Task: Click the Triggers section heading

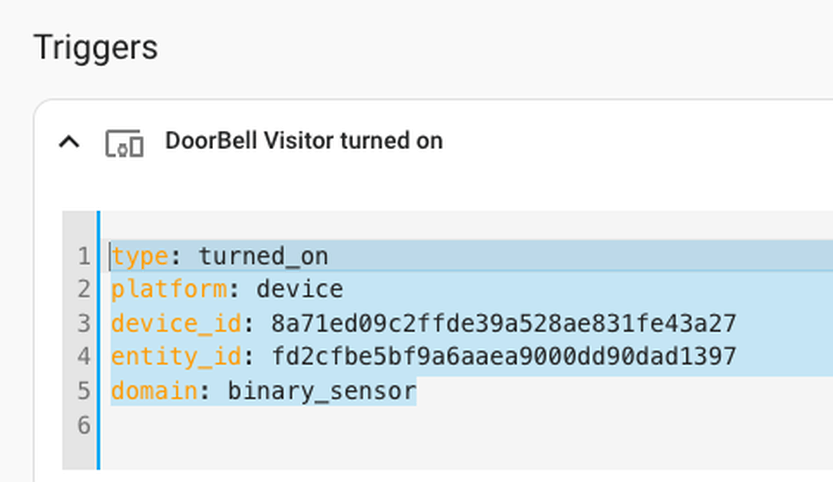Action: click(96, 47)
